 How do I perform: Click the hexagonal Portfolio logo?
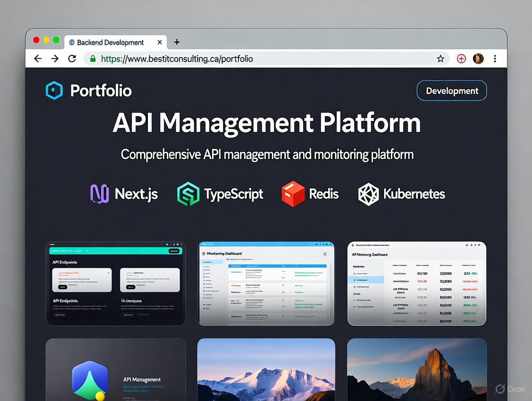click(x=54, y=90)
